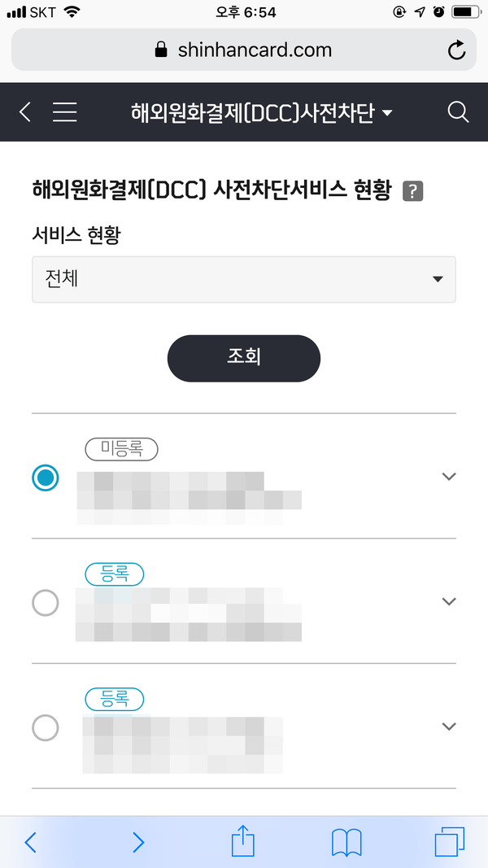Go forward with Safari toolbar arrow

coord(138,842)
